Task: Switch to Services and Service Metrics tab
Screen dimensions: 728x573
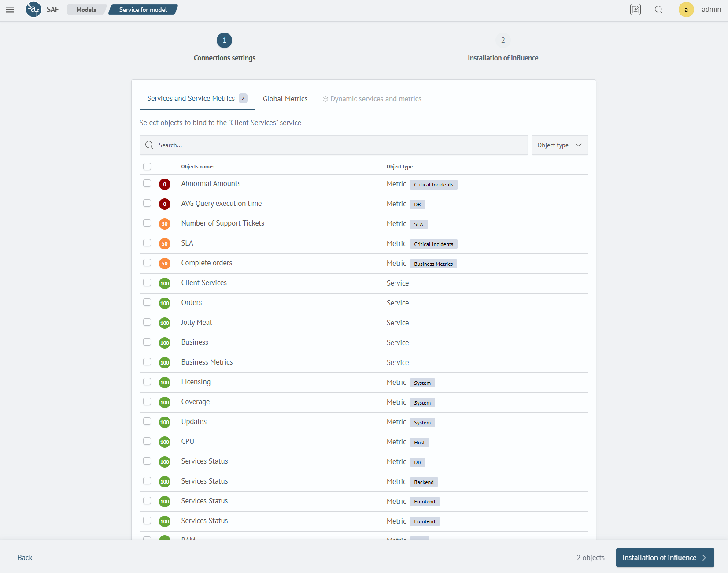Action: pos(197,99)
